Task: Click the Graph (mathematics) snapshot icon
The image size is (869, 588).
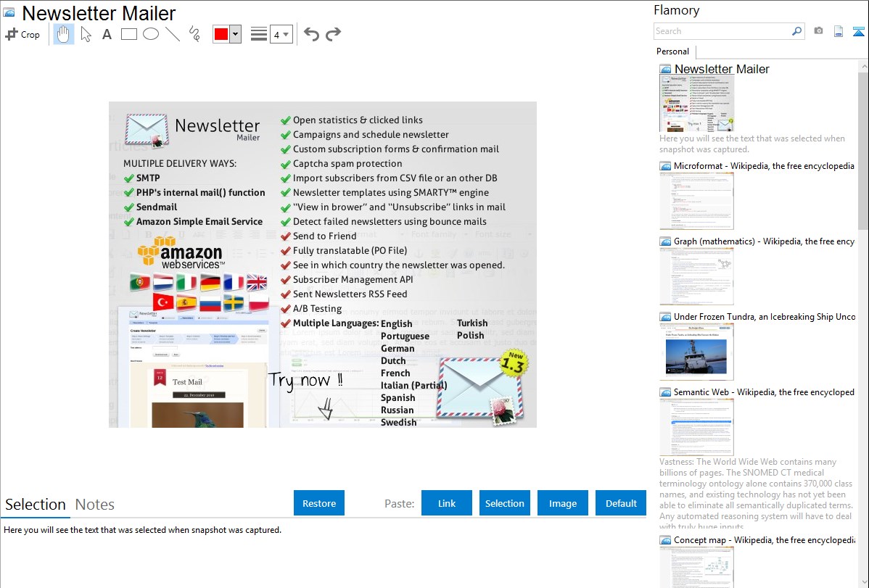Action: (665, 241)
